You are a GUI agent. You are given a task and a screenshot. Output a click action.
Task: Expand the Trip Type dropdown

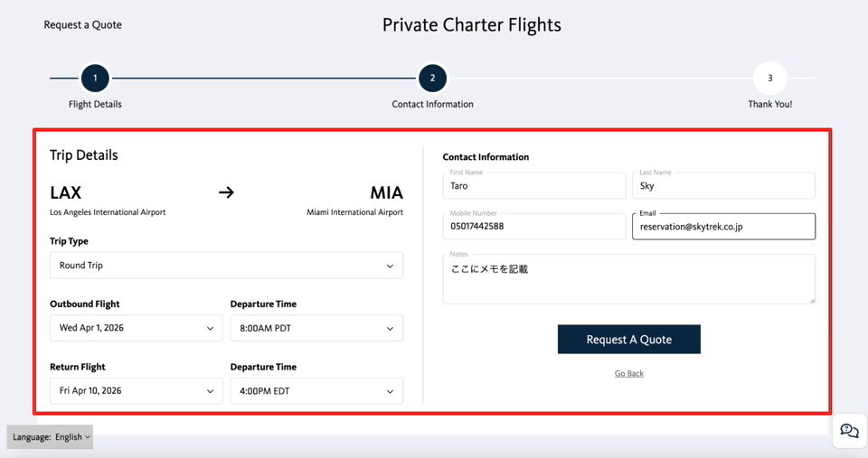226,266
